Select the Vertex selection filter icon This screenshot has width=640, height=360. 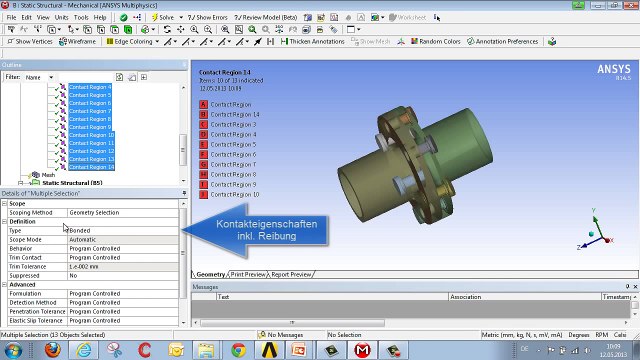(87, 29)
